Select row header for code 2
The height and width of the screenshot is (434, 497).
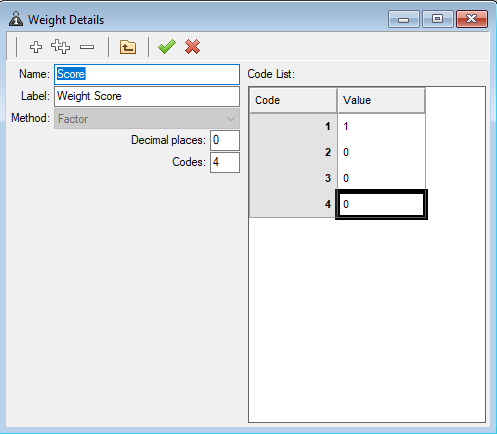pyautogui.click(x=293, y=152)
